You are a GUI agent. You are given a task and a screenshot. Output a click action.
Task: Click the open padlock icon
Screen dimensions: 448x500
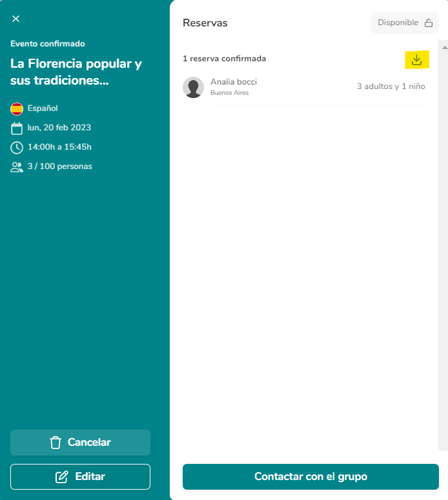pyautogui.click(x=429, y=23)
